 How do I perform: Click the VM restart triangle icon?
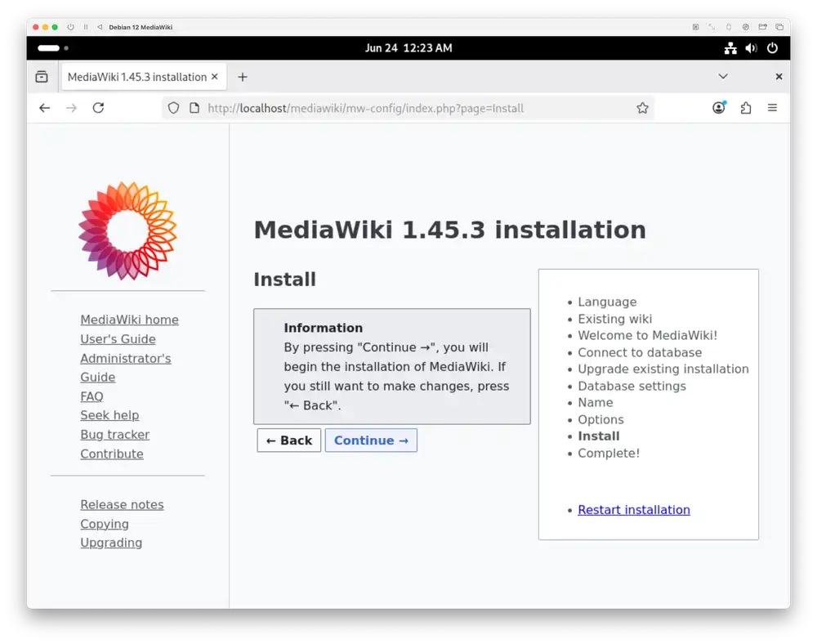(100, 27)
